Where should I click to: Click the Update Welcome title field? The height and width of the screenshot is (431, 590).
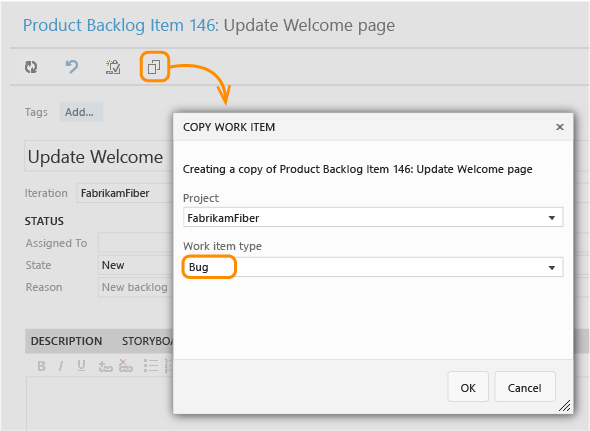(99, 156)
